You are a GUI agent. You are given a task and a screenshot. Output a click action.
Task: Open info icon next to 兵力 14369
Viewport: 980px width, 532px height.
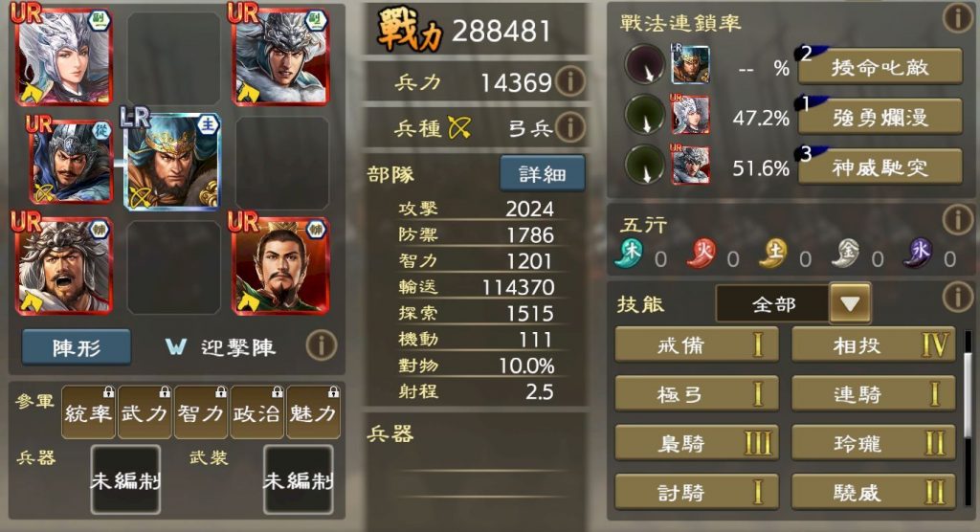click(570, 81)
